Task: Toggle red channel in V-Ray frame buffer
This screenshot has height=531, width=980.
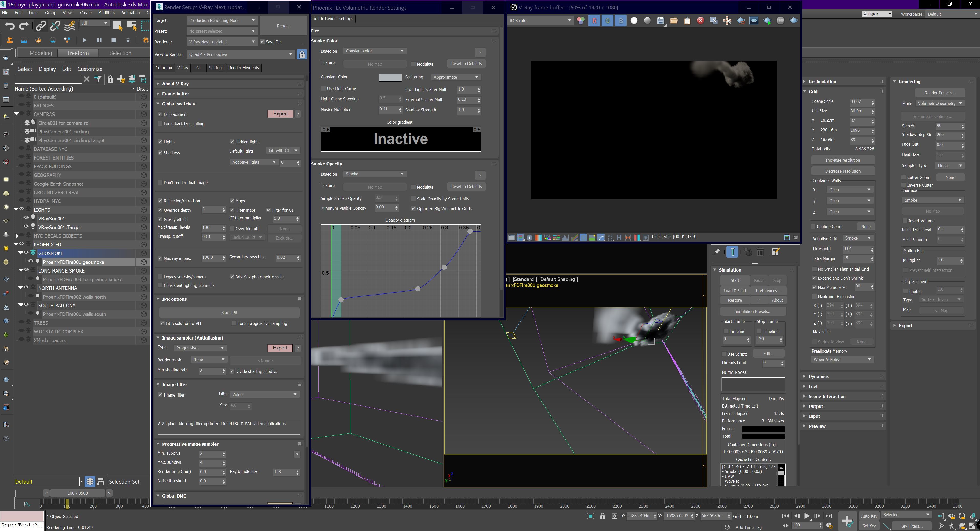Action: point(594,20)
